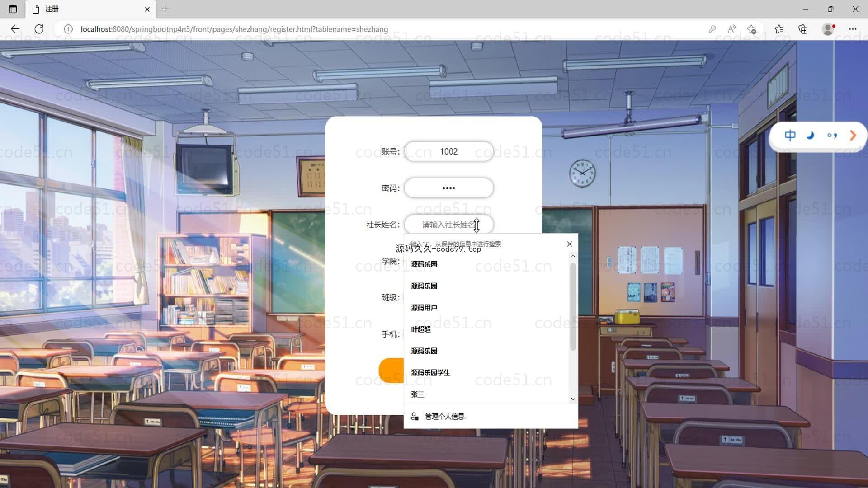Toggle the read aloud icon
Viewport: 868px width, 488px height.
(x=732, y=29)
